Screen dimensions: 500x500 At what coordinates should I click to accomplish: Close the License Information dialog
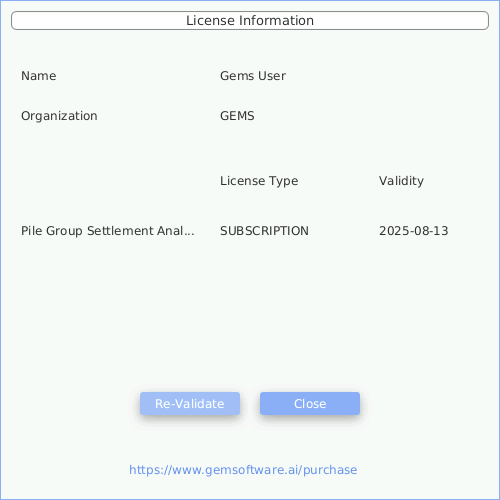(310, 403)
